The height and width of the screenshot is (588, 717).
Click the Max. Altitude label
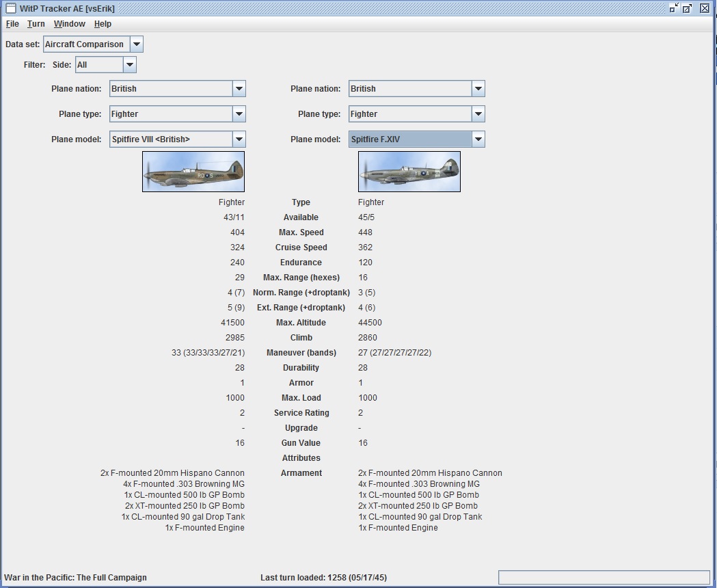(x=301, y=323)
